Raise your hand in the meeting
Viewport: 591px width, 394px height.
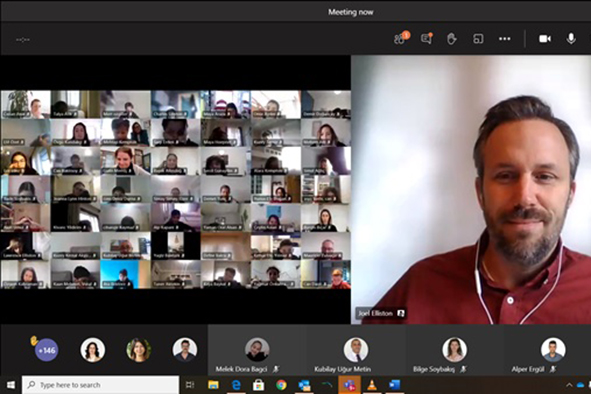point(452,38)
